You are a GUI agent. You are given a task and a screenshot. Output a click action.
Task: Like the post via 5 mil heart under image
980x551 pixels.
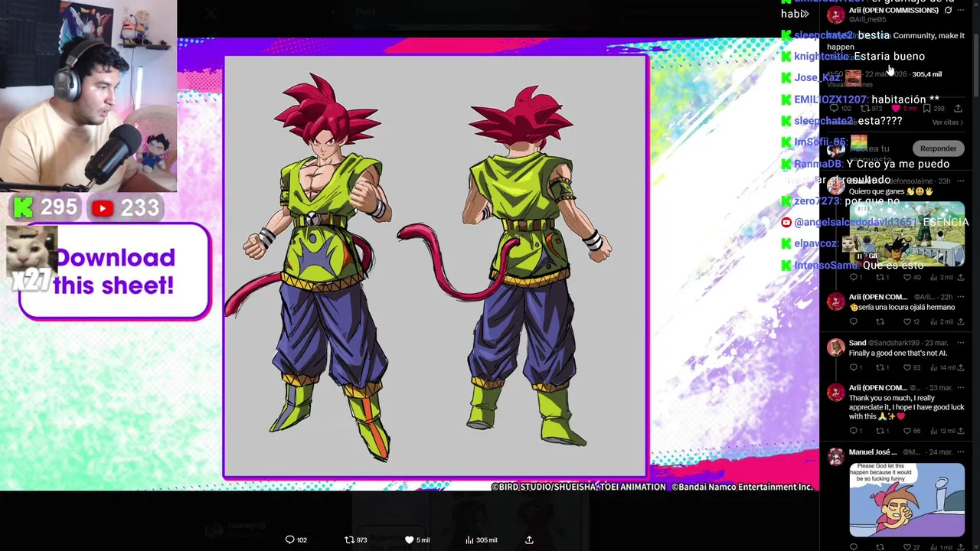pos(409,540)
